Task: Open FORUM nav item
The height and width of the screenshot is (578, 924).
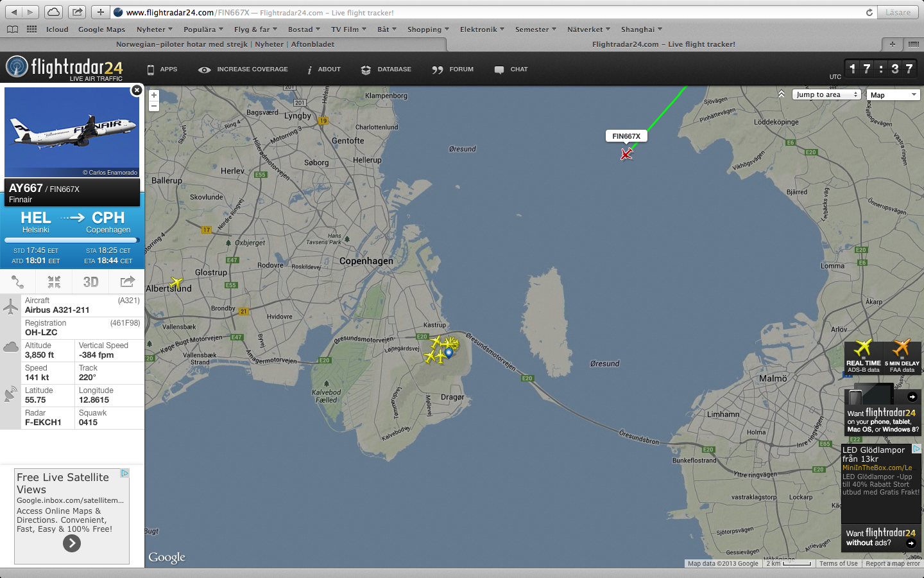Action: (x=453, y=69)
